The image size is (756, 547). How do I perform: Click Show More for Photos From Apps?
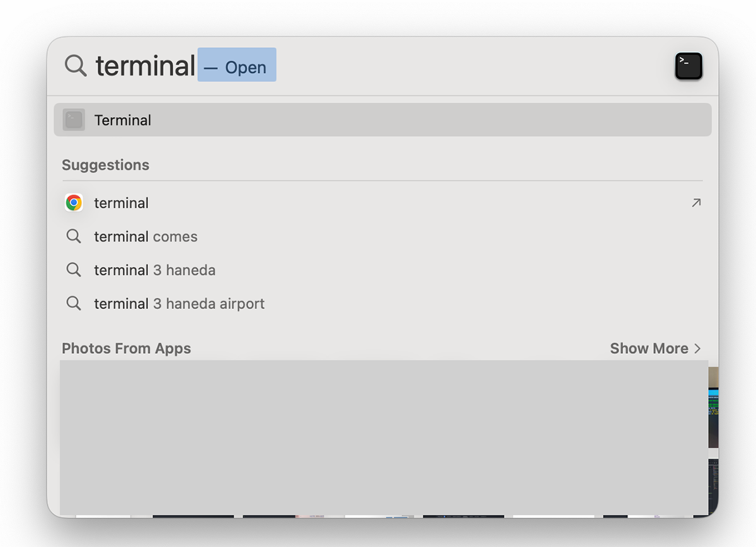coord(649,348)
